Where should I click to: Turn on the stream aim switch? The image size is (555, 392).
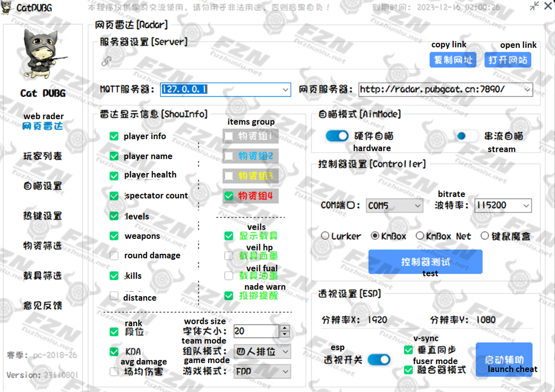465,136
